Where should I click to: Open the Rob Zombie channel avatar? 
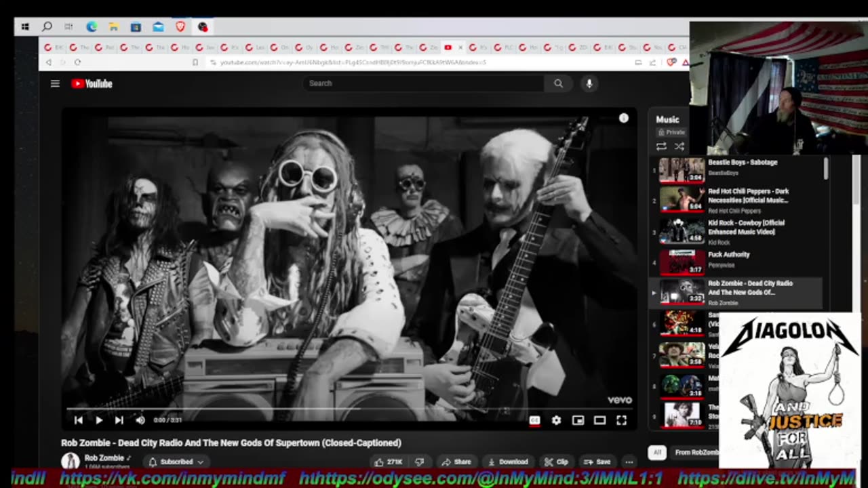(x=71, y=462)
